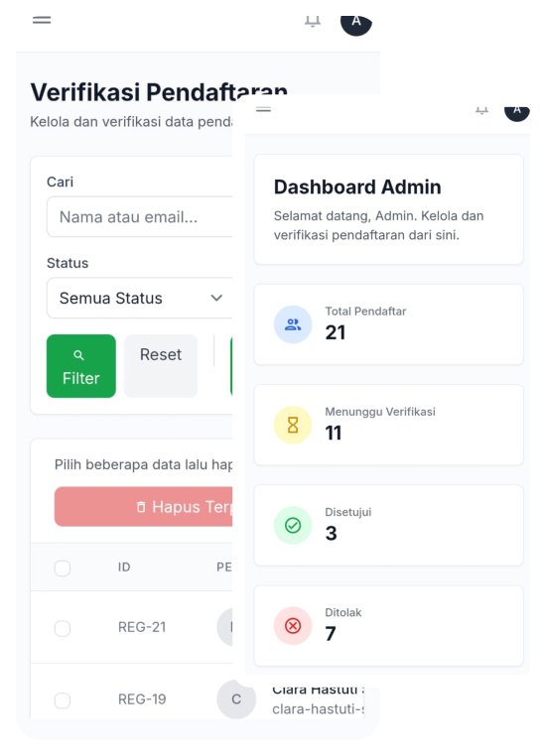Open the admin avatar on the Verifikasi page header
Image resolution: width=543 pixels, height=756 pixels.
pyautogui.click(x=356, y=25)
